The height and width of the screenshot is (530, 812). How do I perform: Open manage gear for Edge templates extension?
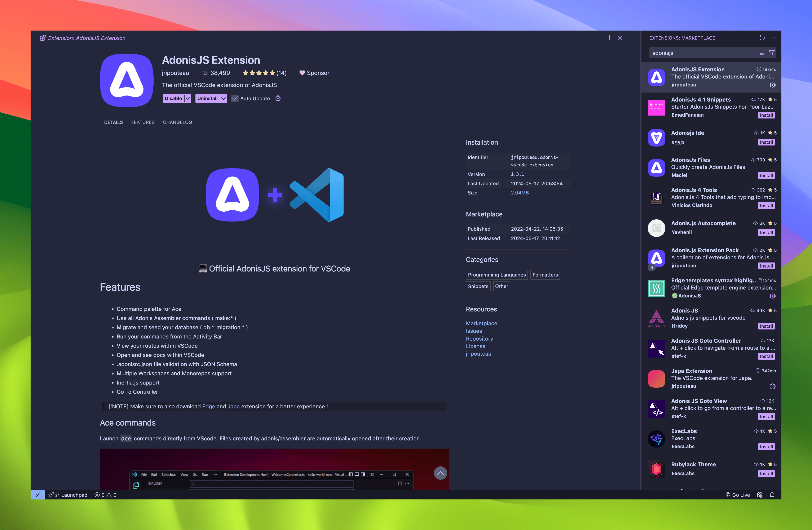coord(772,296)
